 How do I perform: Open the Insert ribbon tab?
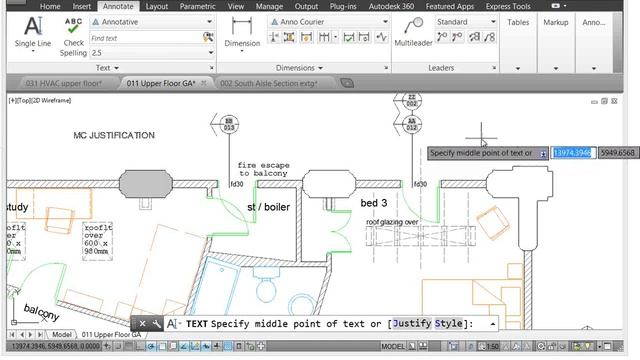coord(82,6)
